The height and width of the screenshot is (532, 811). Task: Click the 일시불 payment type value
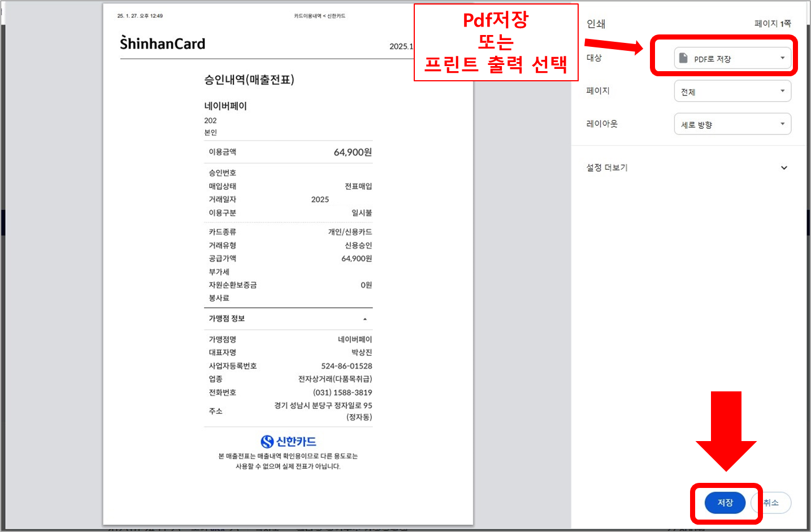coord(362,213)
